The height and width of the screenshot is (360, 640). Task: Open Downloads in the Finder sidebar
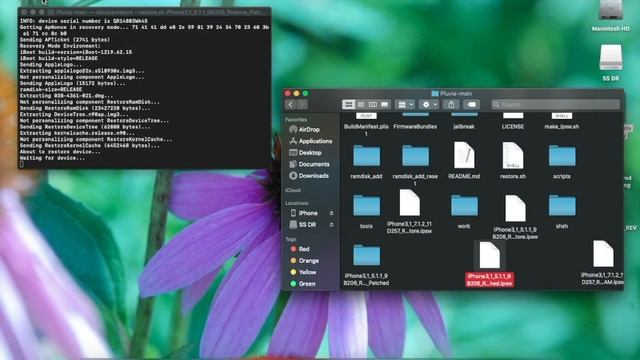point(309,176)
